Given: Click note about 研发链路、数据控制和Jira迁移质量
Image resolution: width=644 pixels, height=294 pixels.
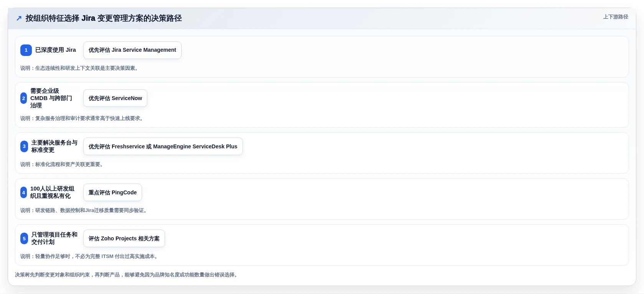Looking at the screenshot, I should click(84, 210).
